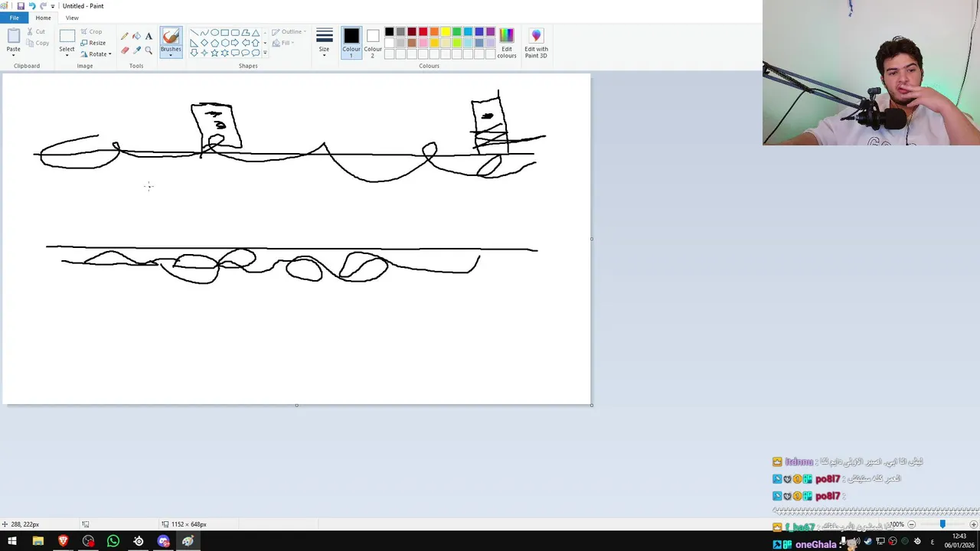Viewport: 980px width, 551px height.
Task: Select the Fill with colour bucket tool
Action: pyautogui.click(x=136, y=36)
